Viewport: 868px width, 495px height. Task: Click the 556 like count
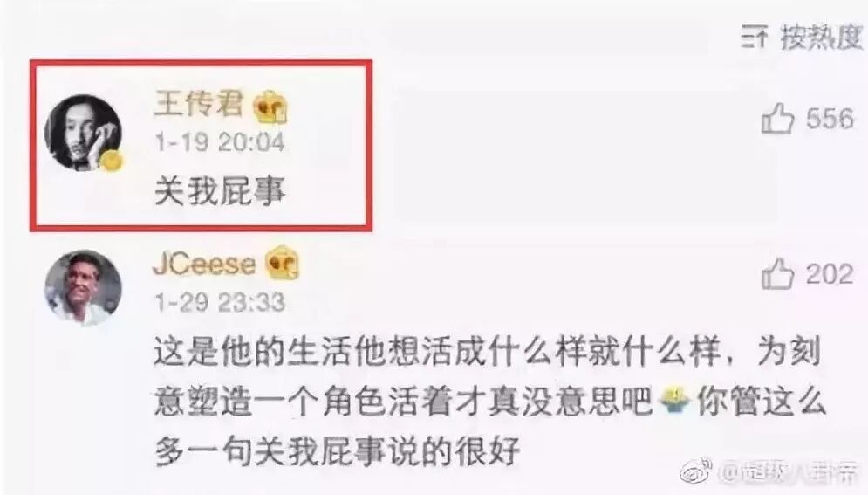tap(830, 119)
